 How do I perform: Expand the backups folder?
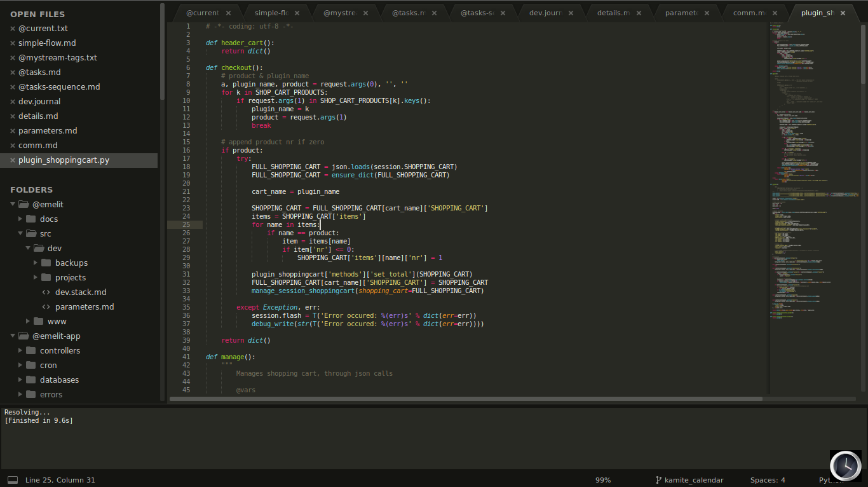(36, 263)
